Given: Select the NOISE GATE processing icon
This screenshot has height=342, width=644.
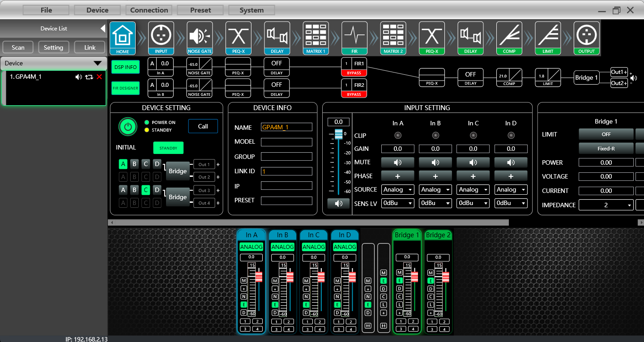Looking at the screenshot, I should [200, 38].
